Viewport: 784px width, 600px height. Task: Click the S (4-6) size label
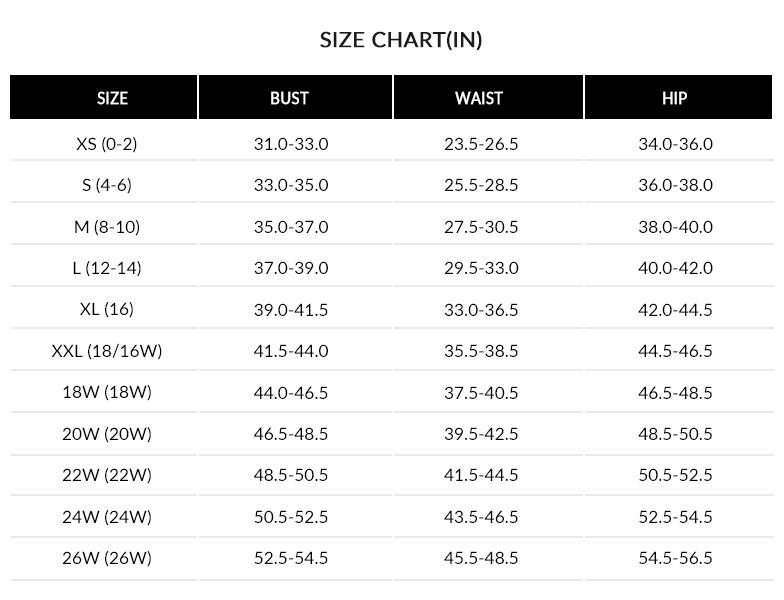tap(106, 185)
